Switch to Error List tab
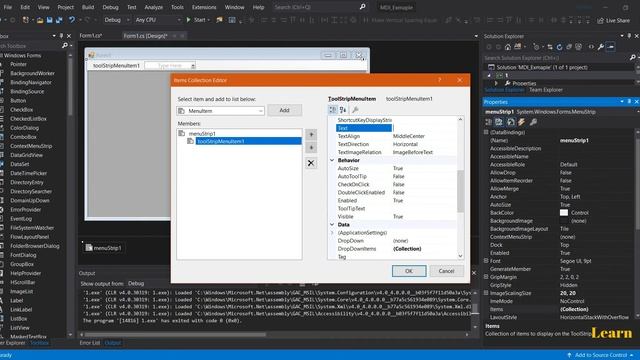The width and height of the screenshot is (640, 360). (90, 343)
